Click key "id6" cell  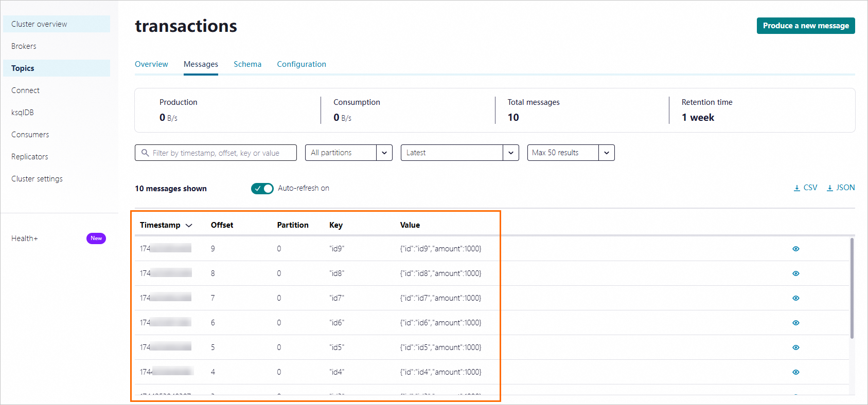click(x=336, y=323)
